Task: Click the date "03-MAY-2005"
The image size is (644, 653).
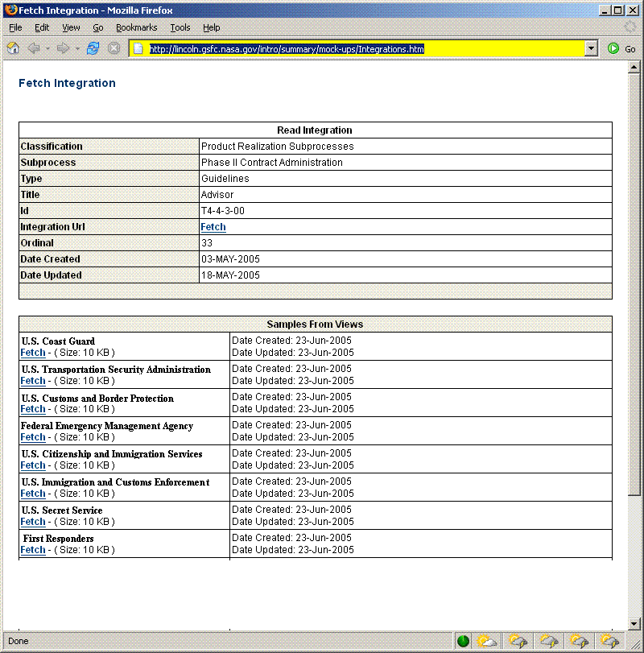Action: tap(230, 259)
